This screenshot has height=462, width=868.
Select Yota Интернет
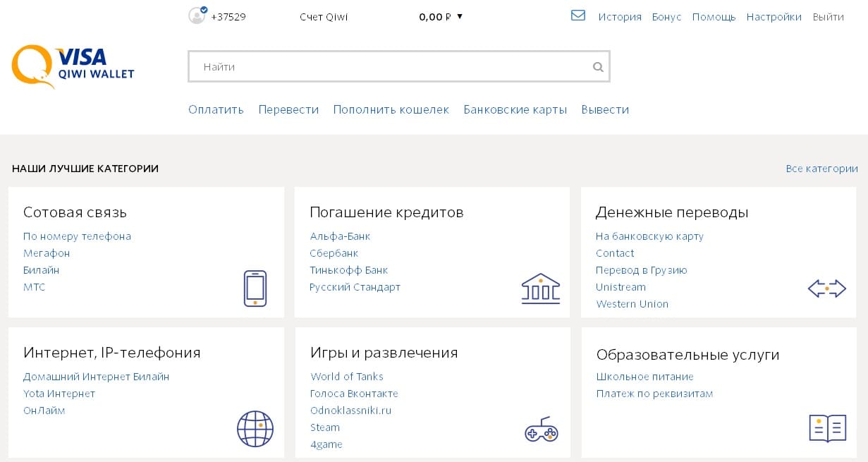[x=59, y=394]
